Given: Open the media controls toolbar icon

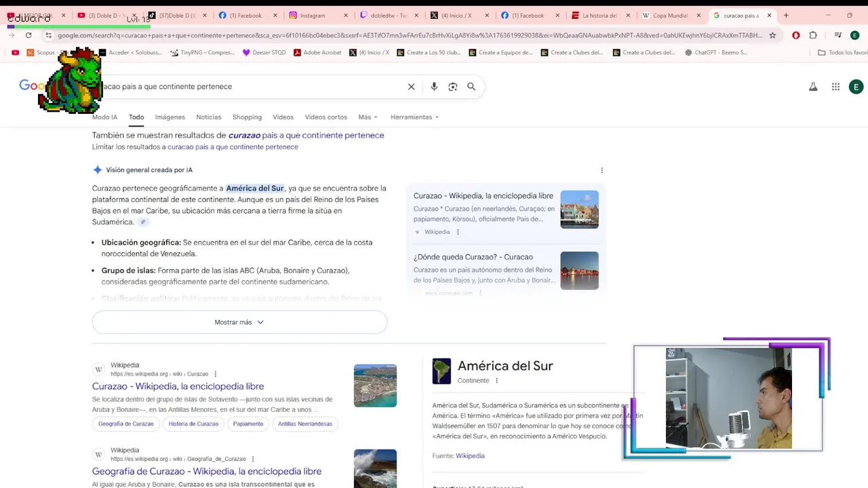Looking at the screenshot, I should click(838, 35).
